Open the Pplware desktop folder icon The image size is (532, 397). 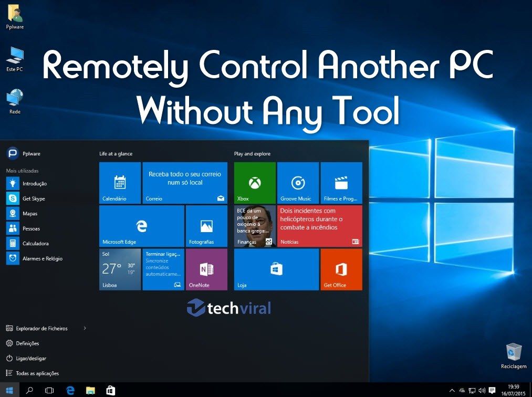[x=15, y=17]
